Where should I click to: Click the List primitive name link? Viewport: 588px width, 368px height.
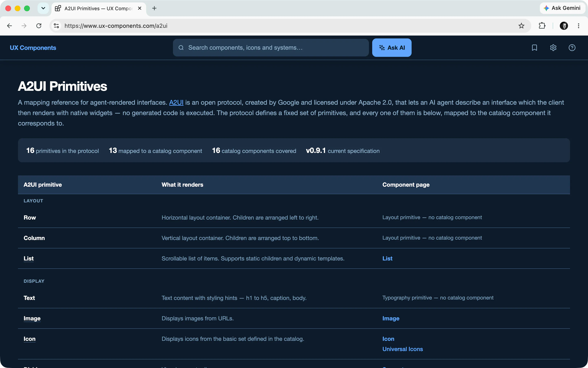(x=29, y=258)
